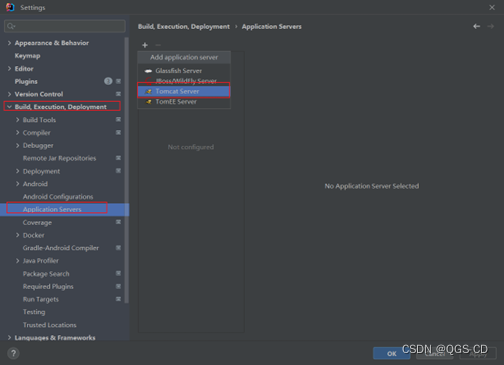
Task: Focus the settings search field
Action: (65, 26)
